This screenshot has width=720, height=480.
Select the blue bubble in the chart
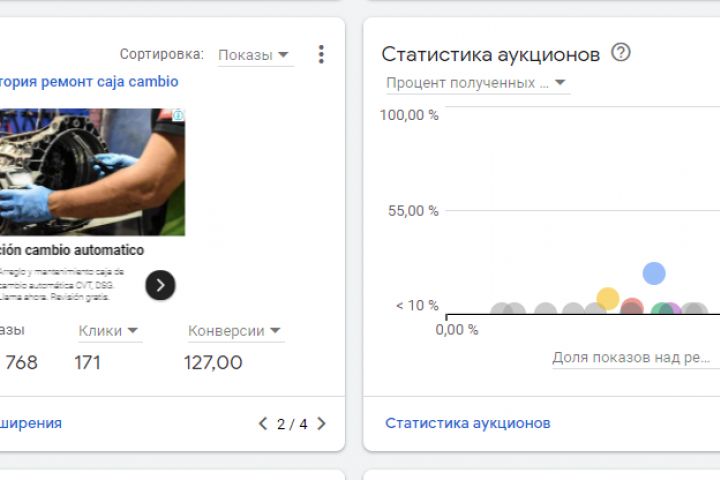(x=654, y=273)
